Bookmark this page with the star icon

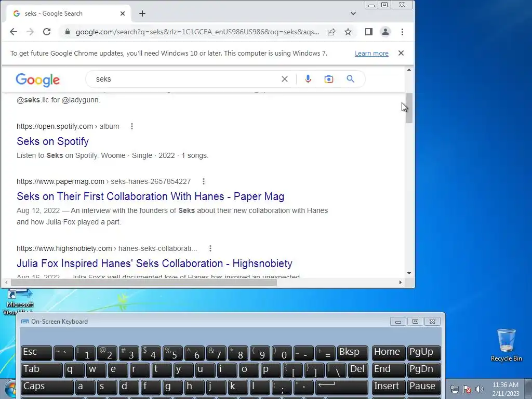(x=348, y=32)
